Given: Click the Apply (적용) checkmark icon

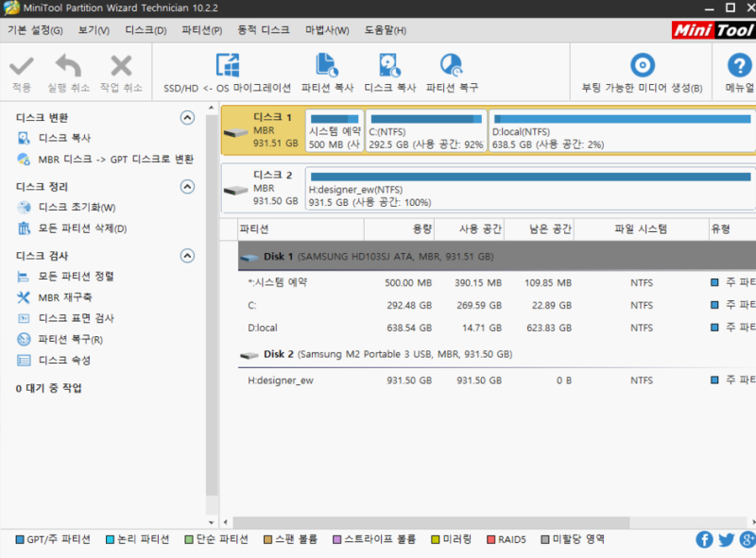Looking at the screenshot, I should [x=21, y=66].
